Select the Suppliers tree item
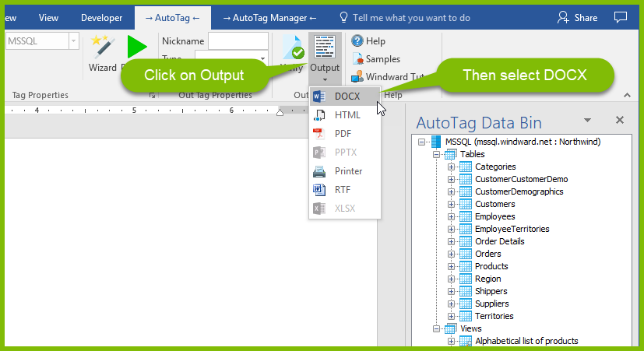The image size is (644, 351). pyautogui.click(x=491, y=304)
